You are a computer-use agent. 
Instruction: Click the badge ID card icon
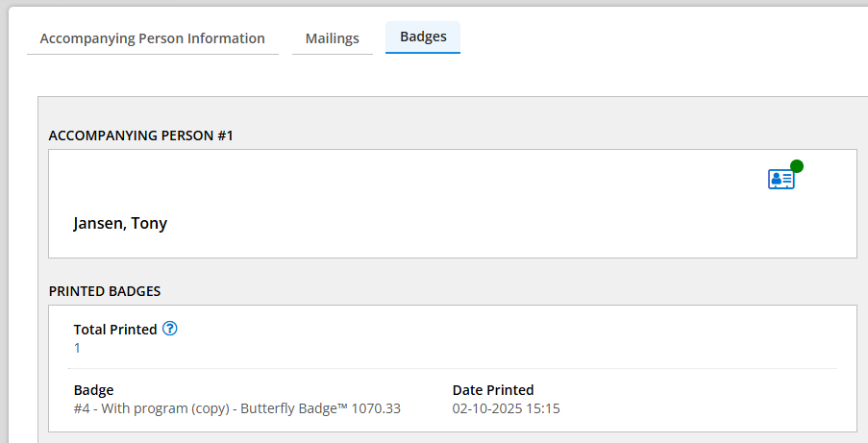780,180
